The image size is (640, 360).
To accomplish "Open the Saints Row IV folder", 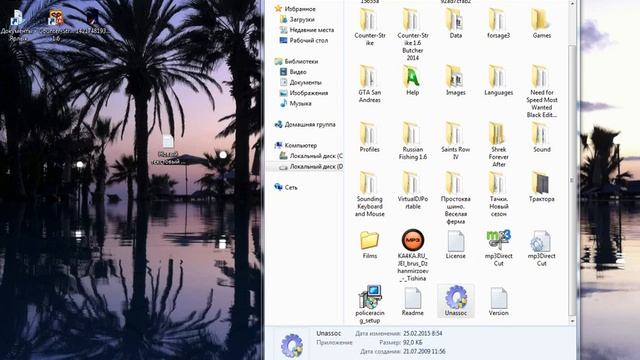I will (x=456, y=141).
